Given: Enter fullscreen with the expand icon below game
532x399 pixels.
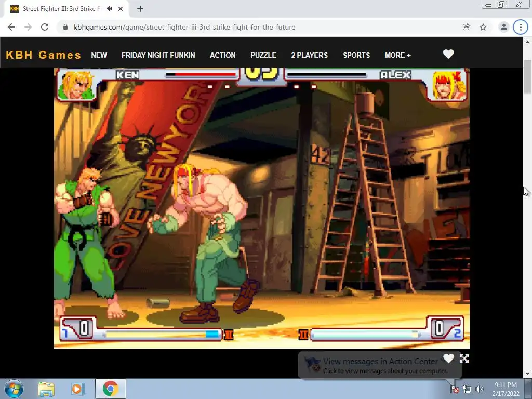Looking at the screenshot, I should coord(464,358).
